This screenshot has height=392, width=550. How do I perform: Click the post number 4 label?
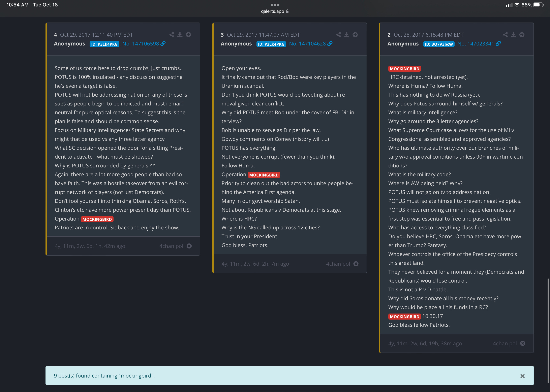coord(55,35)
